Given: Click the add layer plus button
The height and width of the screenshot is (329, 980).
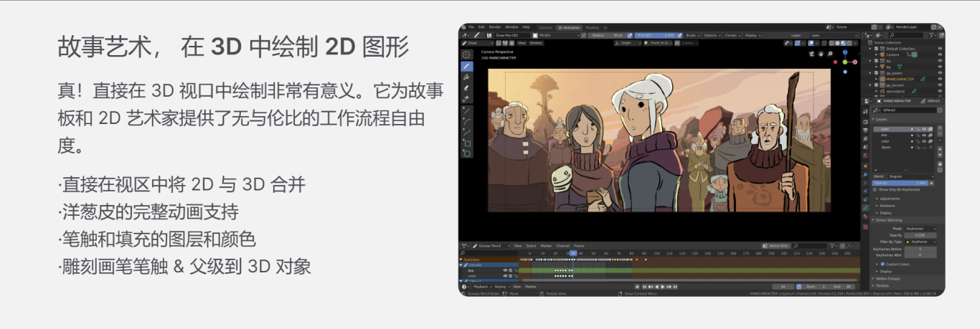Looking at the screenshot, I should click(x=940, y=128).
